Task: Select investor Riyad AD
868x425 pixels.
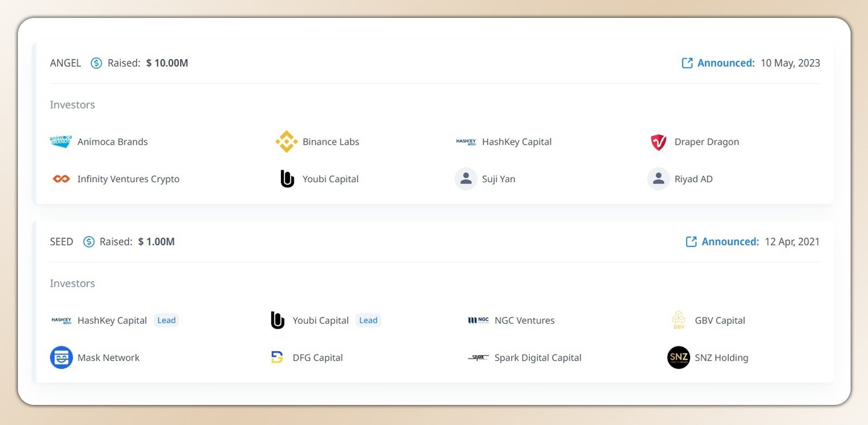Action: 694,179
